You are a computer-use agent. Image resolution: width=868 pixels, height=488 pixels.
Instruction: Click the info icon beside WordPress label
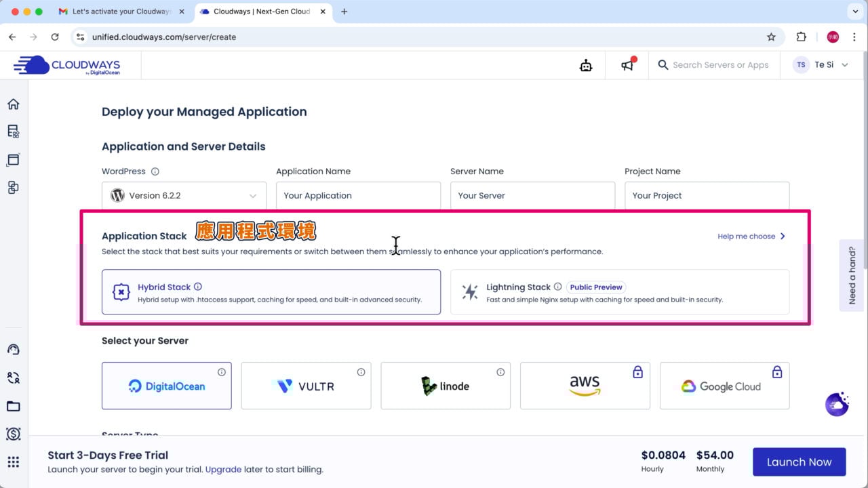155,171
